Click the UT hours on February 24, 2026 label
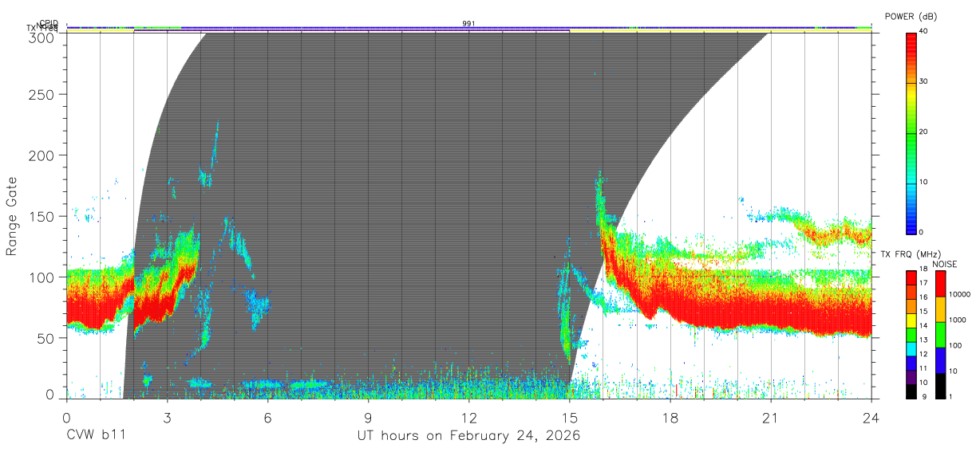 click(x=468, y=436)
